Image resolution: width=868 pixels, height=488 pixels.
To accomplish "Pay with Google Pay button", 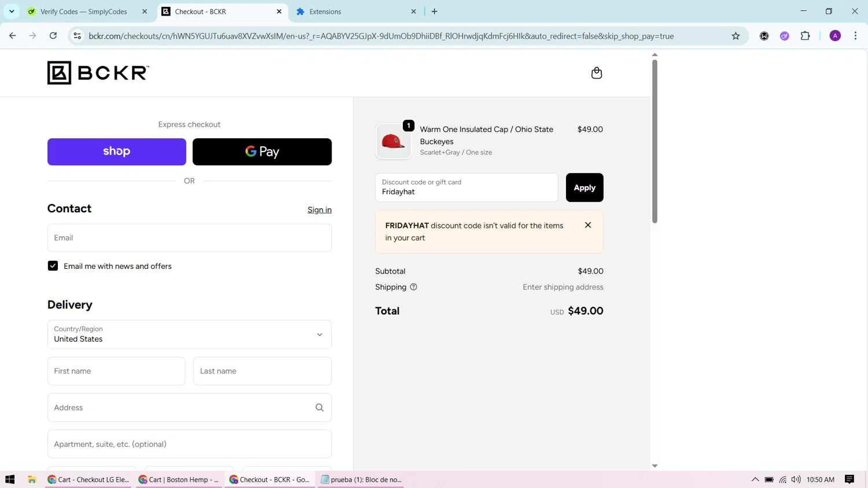I will 262,151.
